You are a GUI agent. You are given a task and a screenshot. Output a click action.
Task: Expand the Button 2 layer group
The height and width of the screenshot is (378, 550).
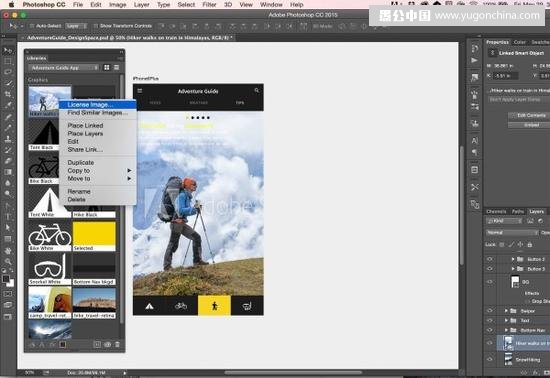point(513,259)
